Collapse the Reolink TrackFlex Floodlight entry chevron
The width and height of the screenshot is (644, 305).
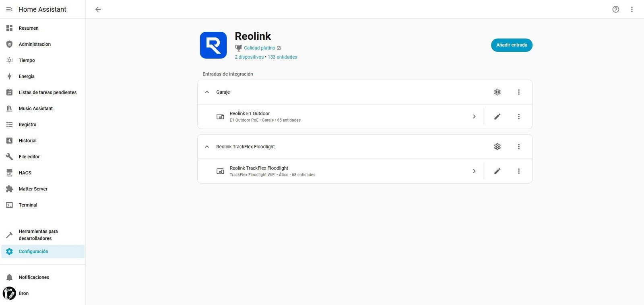[x=207, y=147]
